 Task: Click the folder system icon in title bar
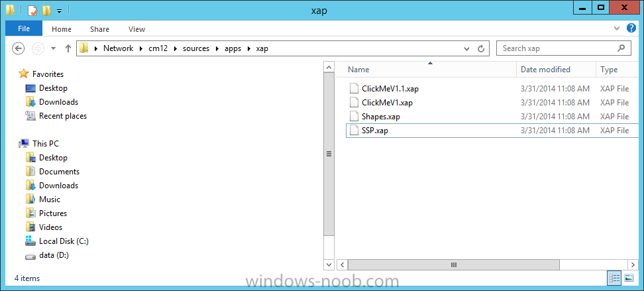pos(10,11)
